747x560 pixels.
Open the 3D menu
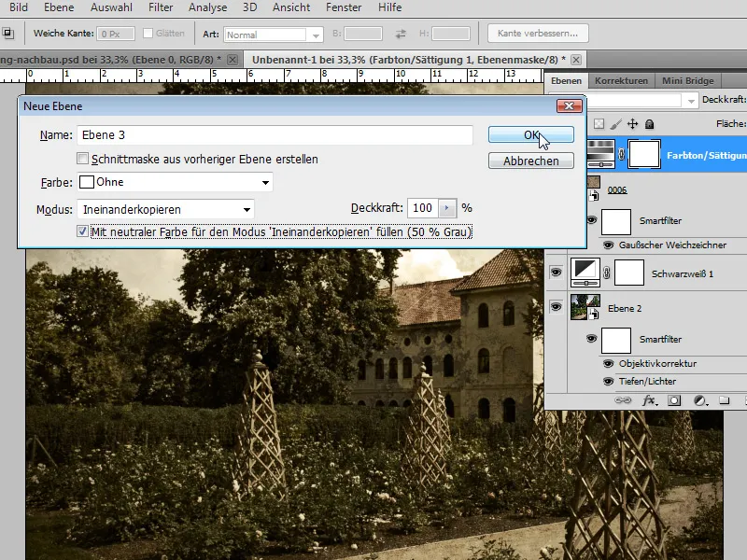point(249,7)
